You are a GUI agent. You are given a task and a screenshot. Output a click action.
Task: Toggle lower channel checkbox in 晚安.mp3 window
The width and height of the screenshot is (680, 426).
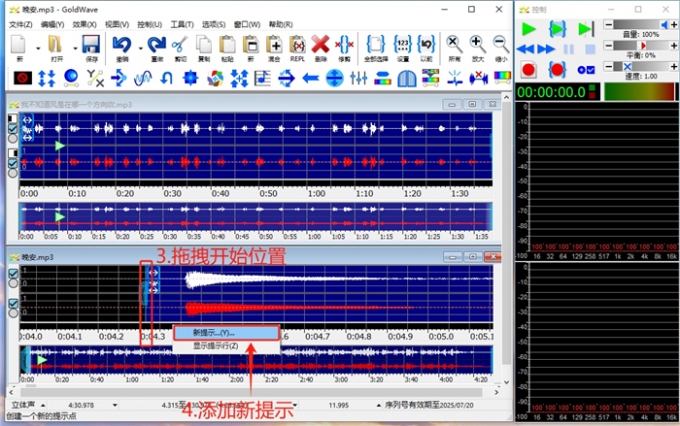[x=13, y=303]
